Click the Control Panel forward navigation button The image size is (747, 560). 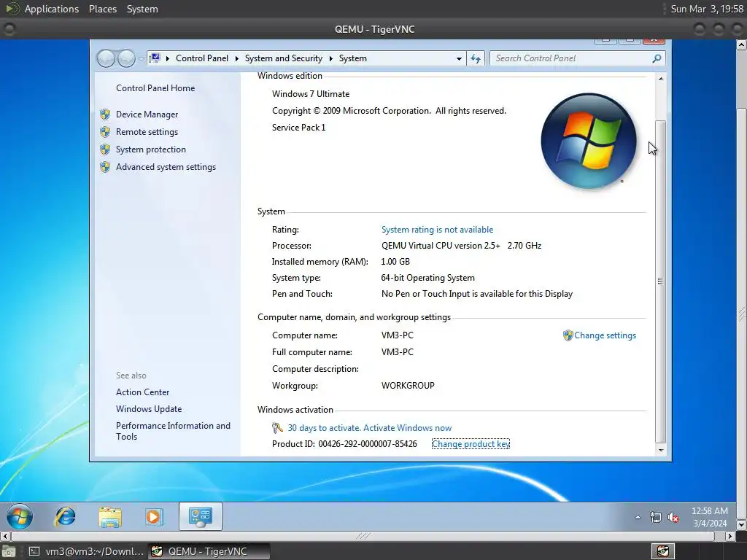click(x=126, y=58)
